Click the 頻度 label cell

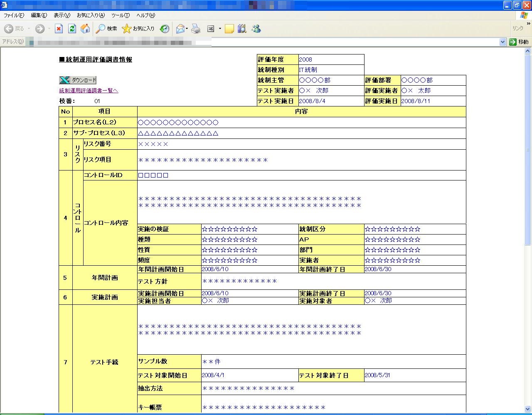tap(169, 260)
